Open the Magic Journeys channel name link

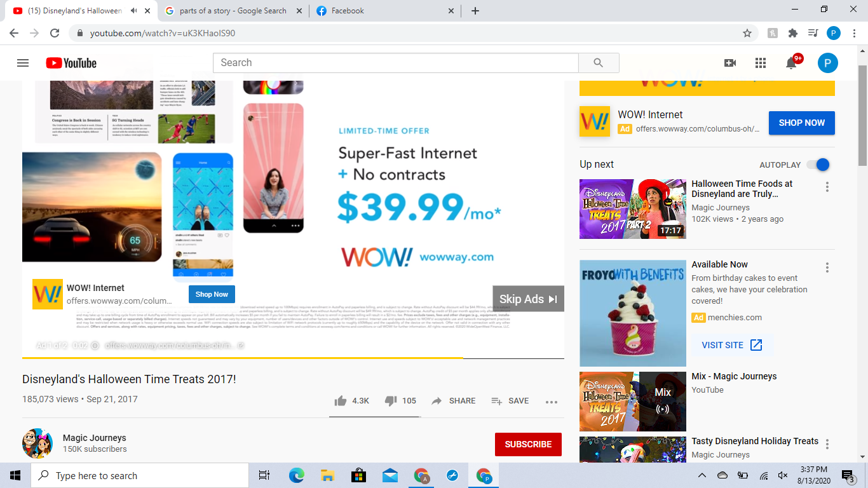tap(95, 438)
